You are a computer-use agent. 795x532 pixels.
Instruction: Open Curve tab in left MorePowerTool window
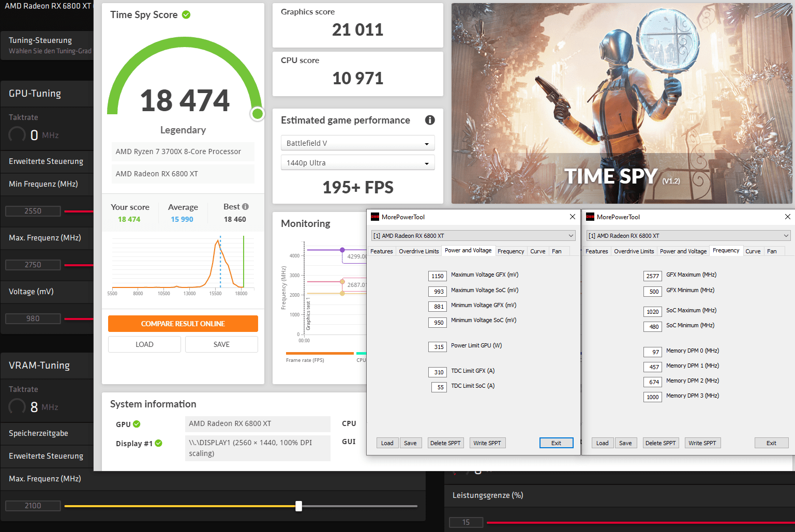[x=538, y=251]
